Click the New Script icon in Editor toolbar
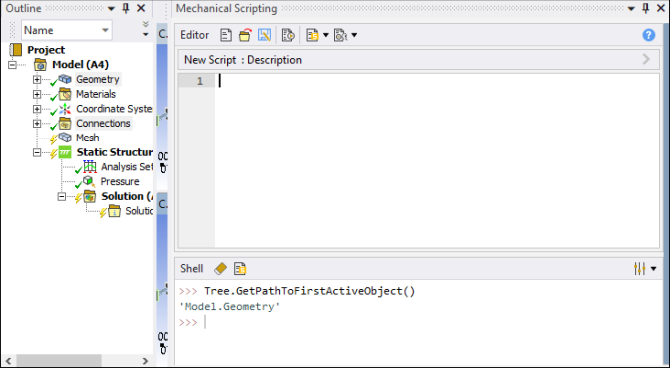 [226, 35]
